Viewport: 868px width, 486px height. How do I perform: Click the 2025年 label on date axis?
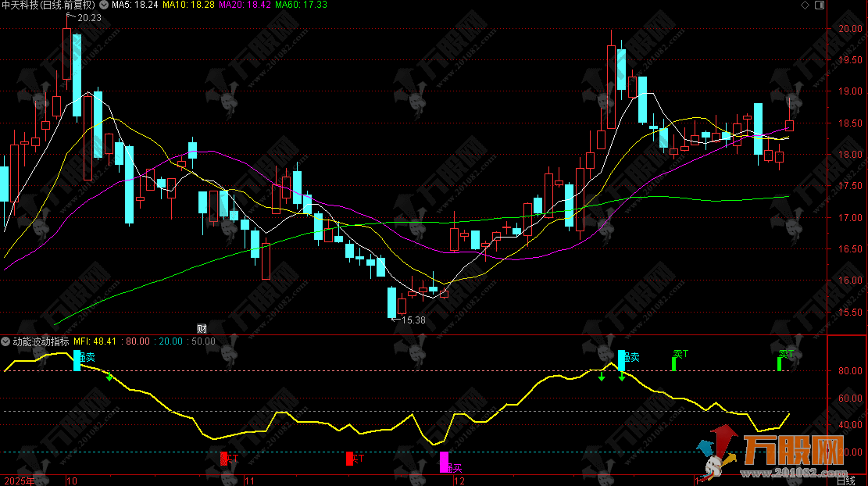[20, 481]
